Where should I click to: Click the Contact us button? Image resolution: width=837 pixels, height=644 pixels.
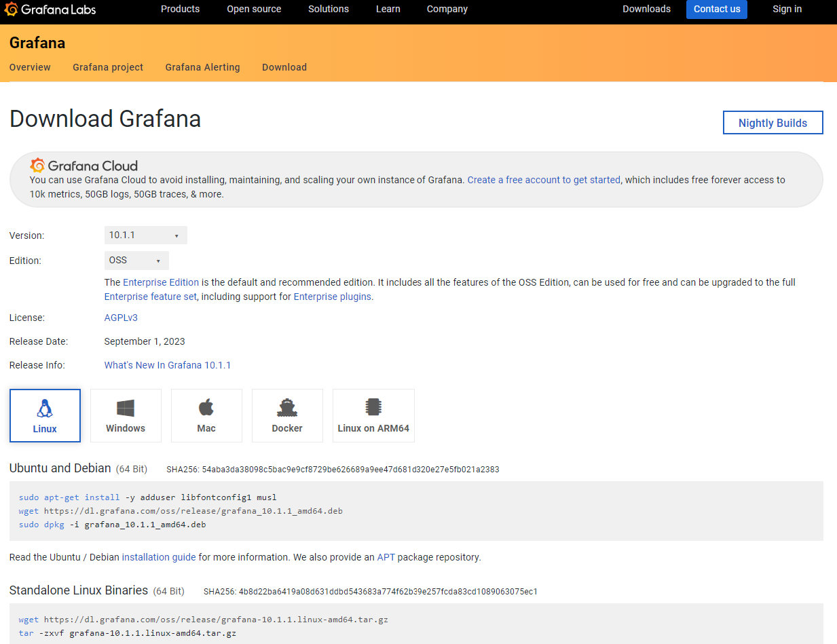(717, 10)
